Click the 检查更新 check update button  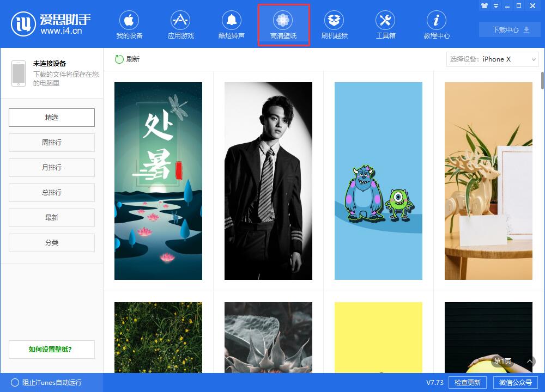click(x=467, y=383)
